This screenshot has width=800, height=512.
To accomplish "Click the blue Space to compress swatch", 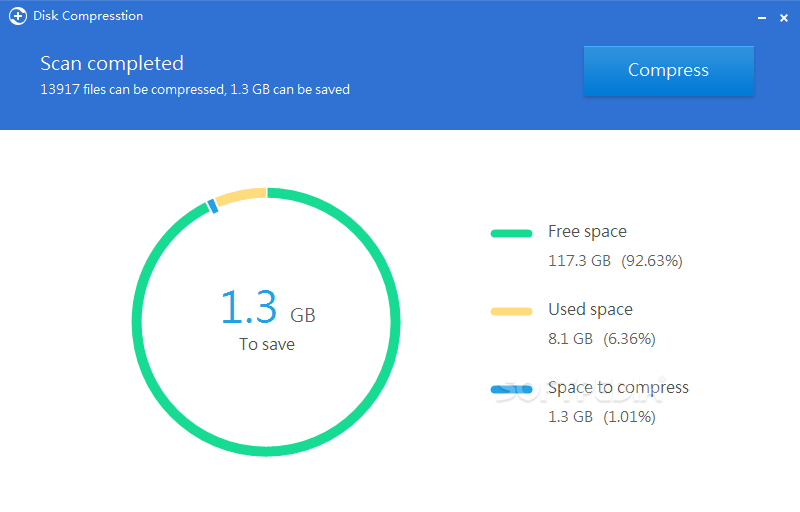I will (x=511, y=390).
